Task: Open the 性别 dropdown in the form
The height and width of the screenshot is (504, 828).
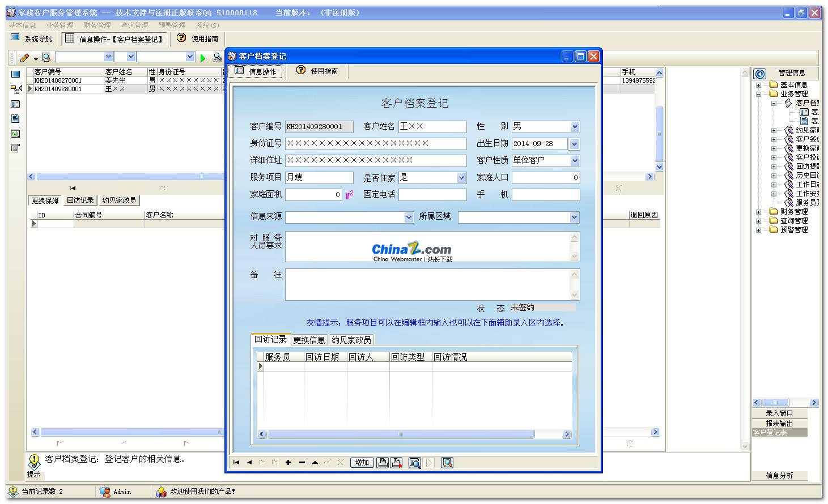Action: click(x=575, y=127)
